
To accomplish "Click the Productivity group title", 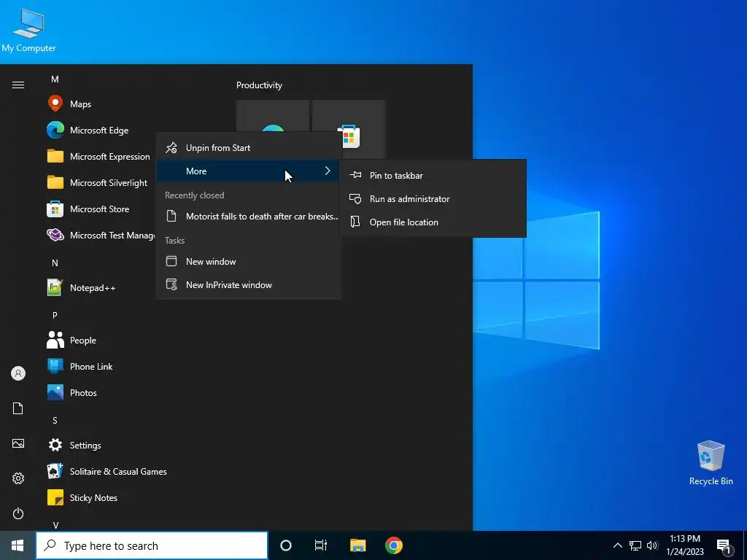I will (x=259, y=85).
